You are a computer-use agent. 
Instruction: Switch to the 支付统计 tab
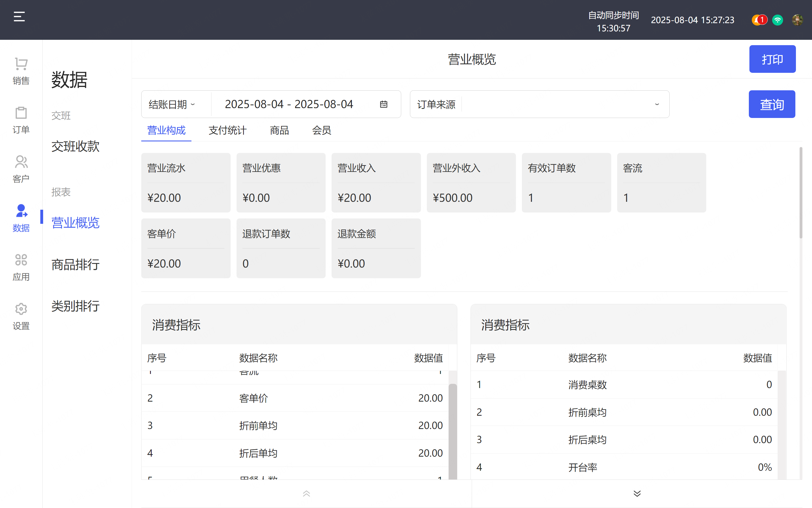coord(228,130)
